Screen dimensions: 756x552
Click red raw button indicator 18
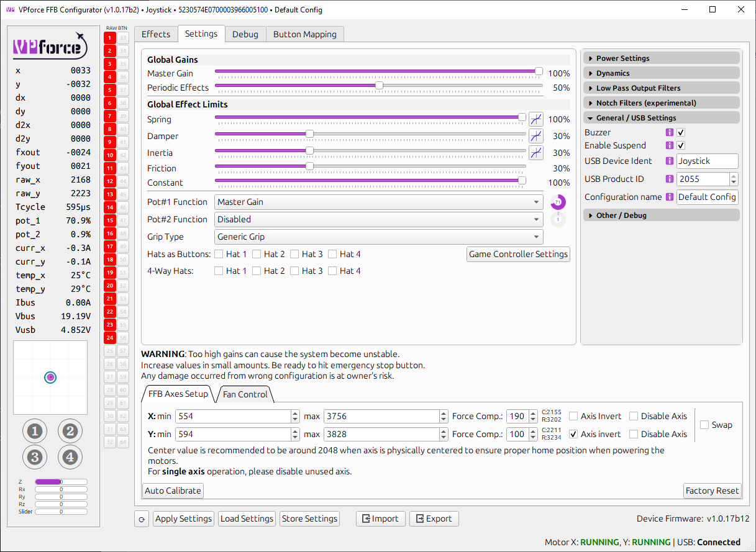pyautogui.click(x=110, y=260)
